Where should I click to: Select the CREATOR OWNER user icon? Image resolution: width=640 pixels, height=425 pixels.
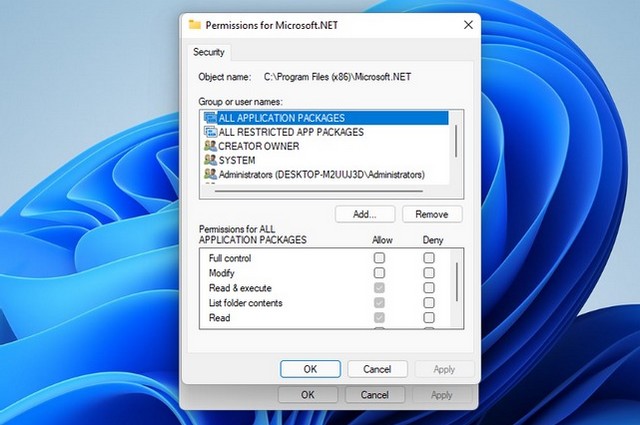point(210,146)
